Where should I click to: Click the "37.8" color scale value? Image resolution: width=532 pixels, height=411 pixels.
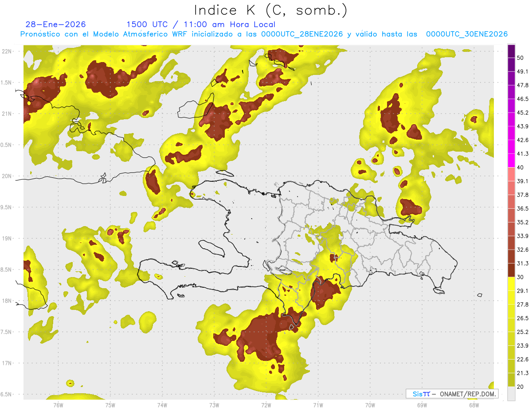(x=523, y=195)
